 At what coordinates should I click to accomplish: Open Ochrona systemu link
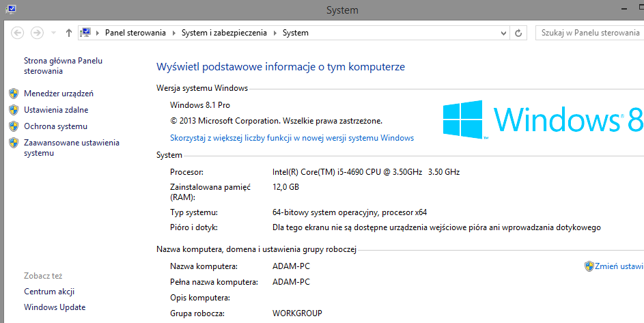tap(56, 126)
